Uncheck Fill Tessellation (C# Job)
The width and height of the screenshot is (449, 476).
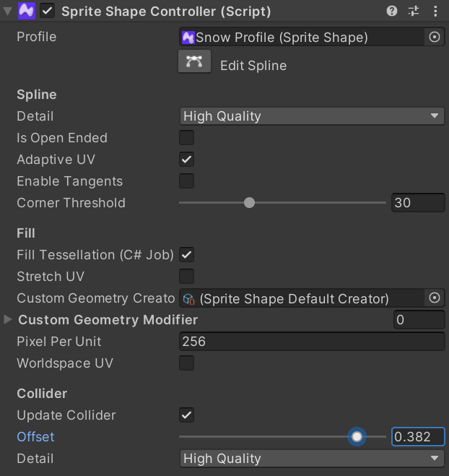186,255
